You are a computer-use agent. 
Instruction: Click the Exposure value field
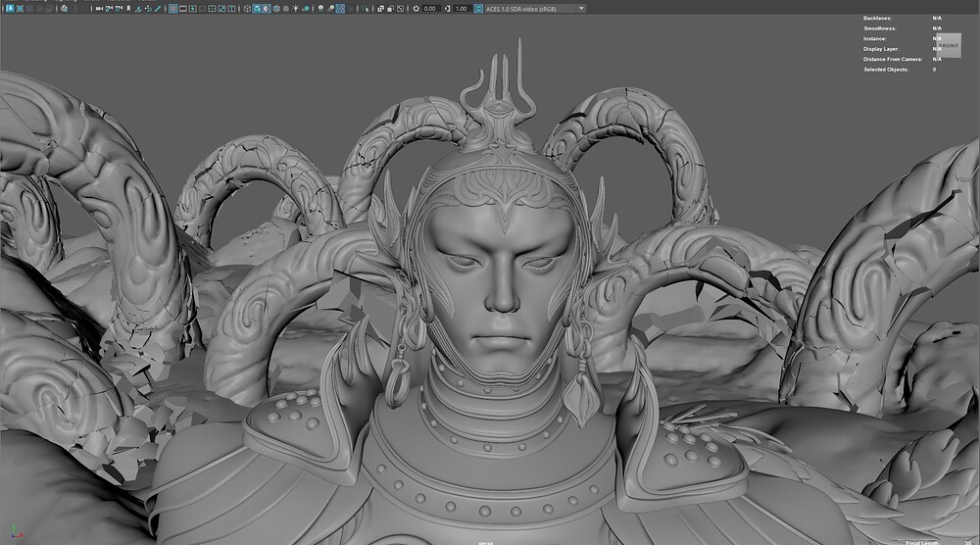point(429,8)
